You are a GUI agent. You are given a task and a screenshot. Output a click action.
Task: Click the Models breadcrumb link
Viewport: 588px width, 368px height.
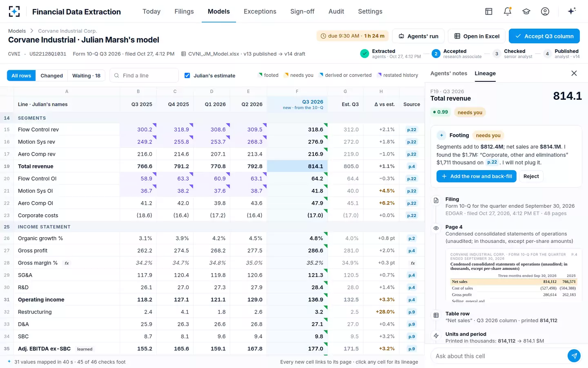(x=17, y=31)
